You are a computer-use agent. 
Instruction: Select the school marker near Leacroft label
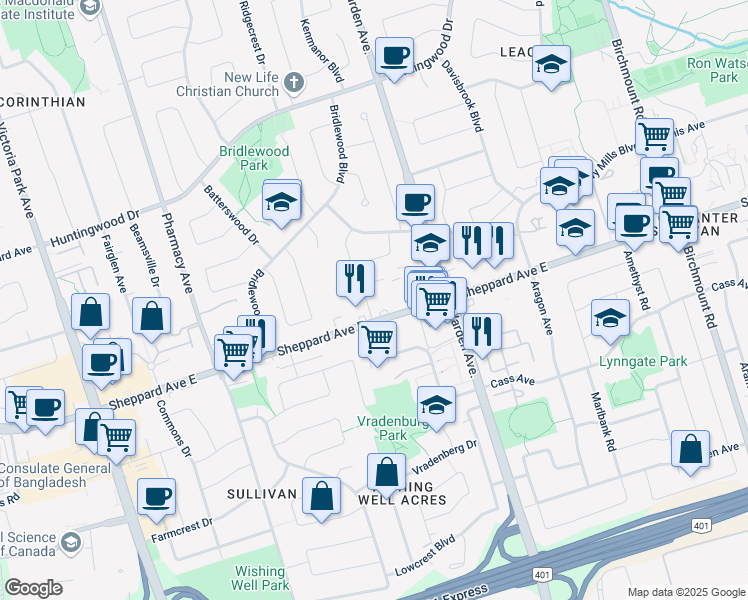[x=551, y=65]
